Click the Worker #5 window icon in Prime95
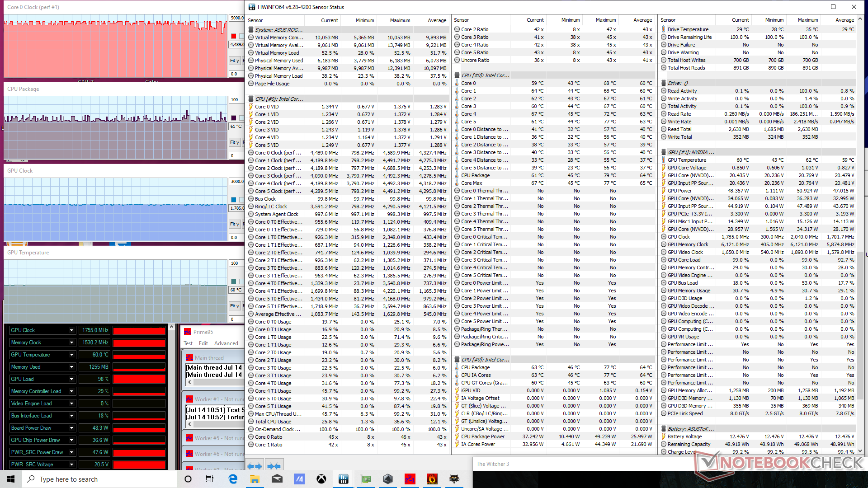The image size is (868, 488). [189, 438]
